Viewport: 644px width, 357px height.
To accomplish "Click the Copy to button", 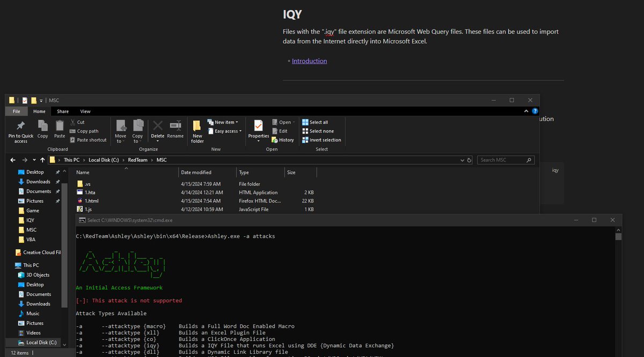I will pyautogui.click(x=138, y=130).
